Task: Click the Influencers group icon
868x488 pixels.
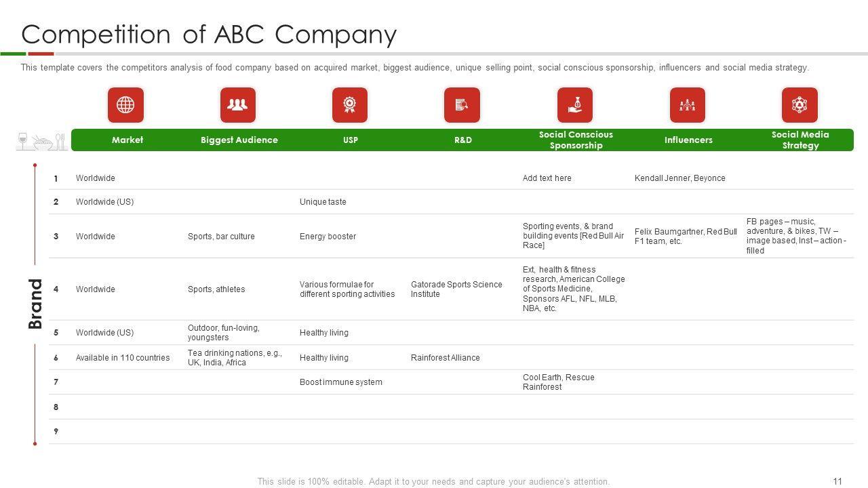Action: [688, 105]
